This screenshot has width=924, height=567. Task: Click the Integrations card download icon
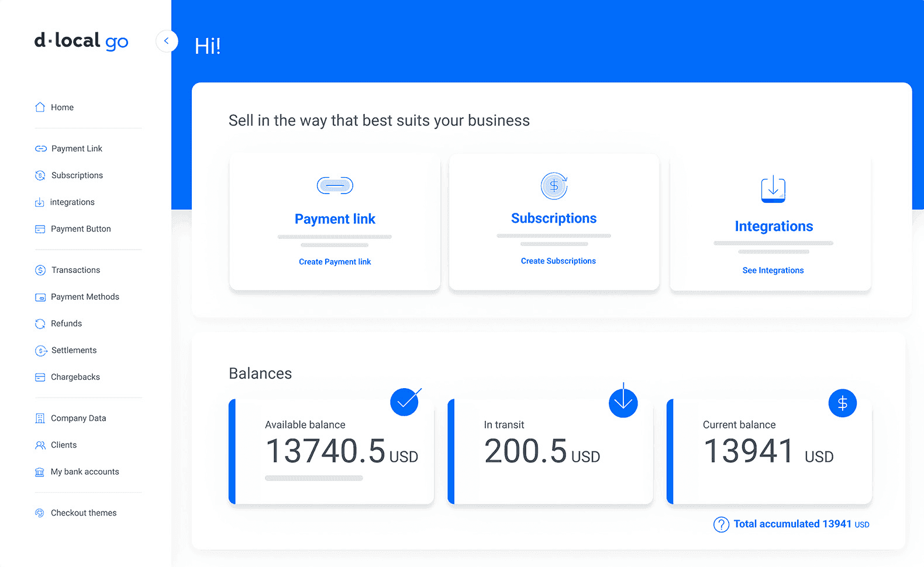773,189
